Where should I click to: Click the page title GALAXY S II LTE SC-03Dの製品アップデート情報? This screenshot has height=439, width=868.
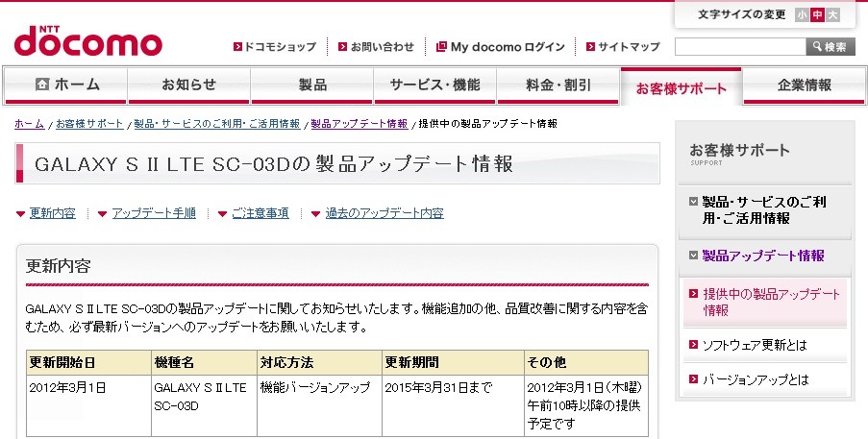(x=274, y=164)
